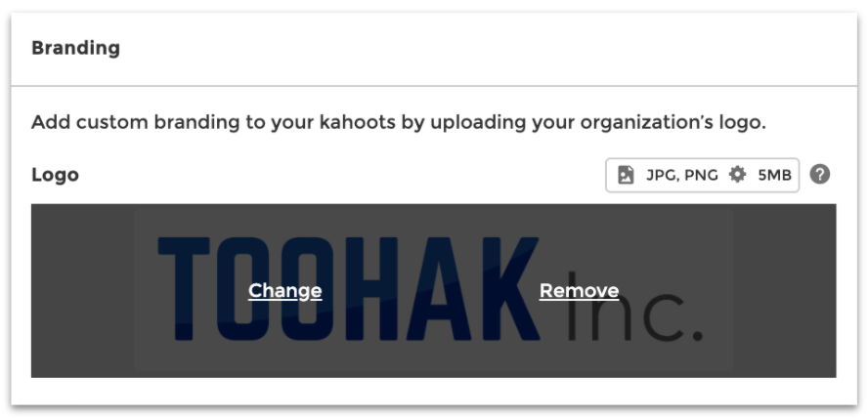This screenshot has height=418, width=868.
Task: Click the Branding section heading
Action: [x=76, y=48]
